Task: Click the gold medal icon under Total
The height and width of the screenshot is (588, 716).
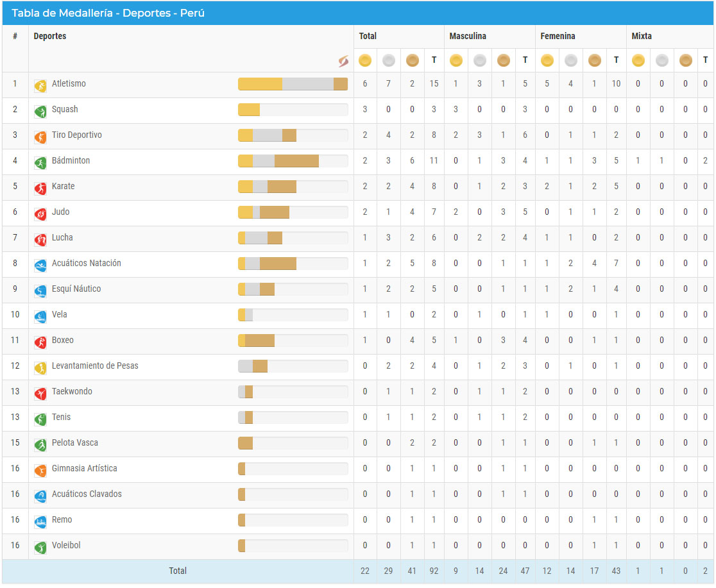Action: point(365,60)
